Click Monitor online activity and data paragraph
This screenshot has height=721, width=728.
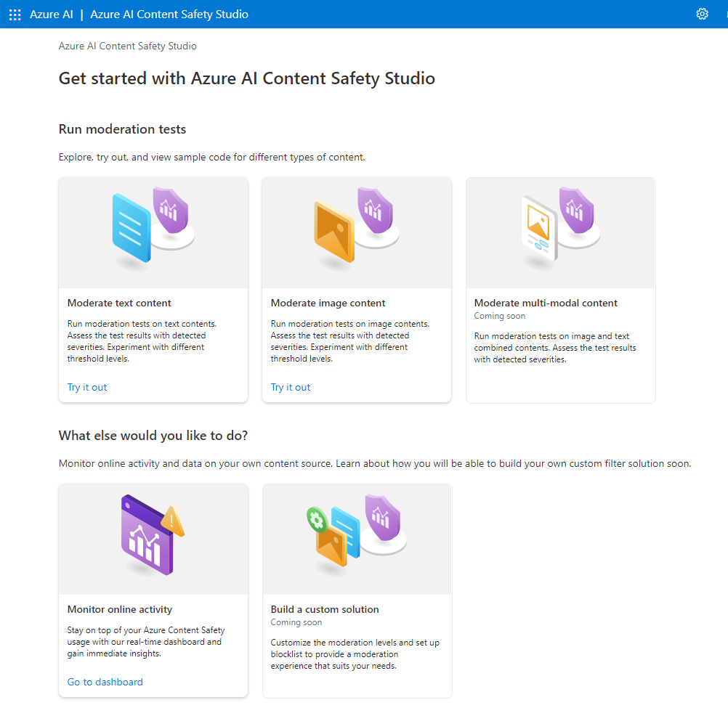click(x=375, y=463)
